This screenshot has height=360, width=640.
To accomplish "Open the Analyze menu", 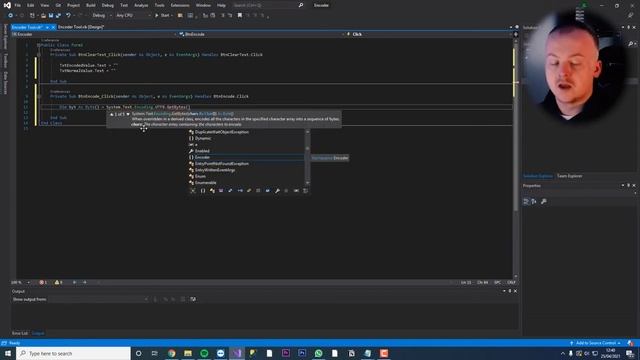I will pos(141,5).
